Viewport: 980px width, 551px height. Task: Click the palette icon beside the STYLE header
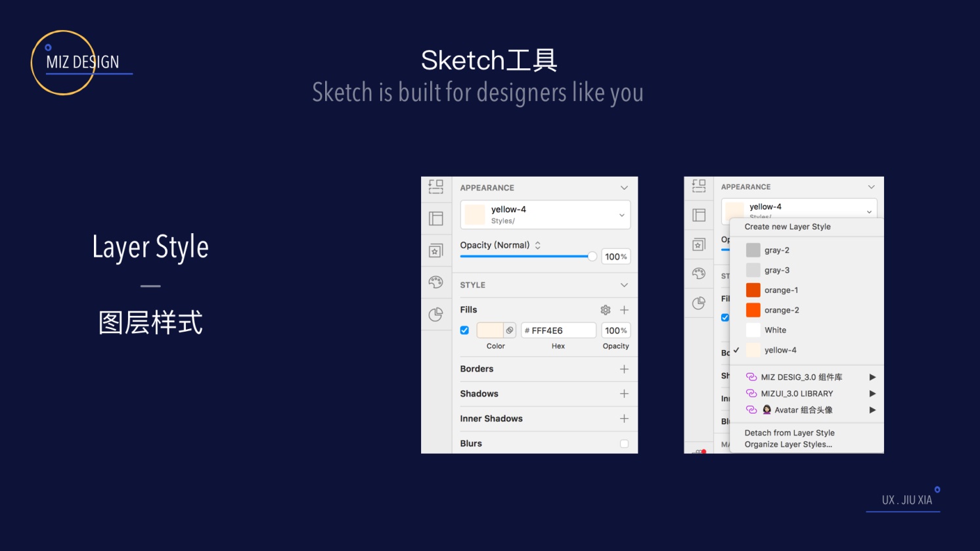pos(435,282)
